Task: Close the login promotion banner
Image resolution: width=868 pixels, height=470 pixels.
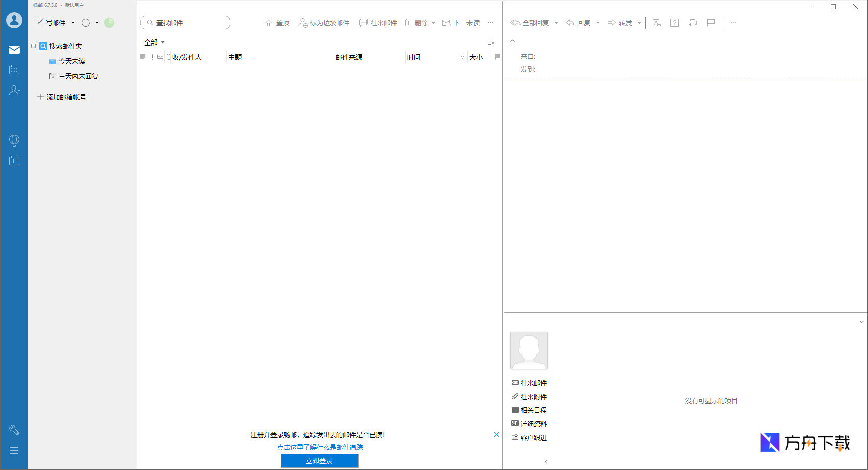Action: (x=496, y=435)
